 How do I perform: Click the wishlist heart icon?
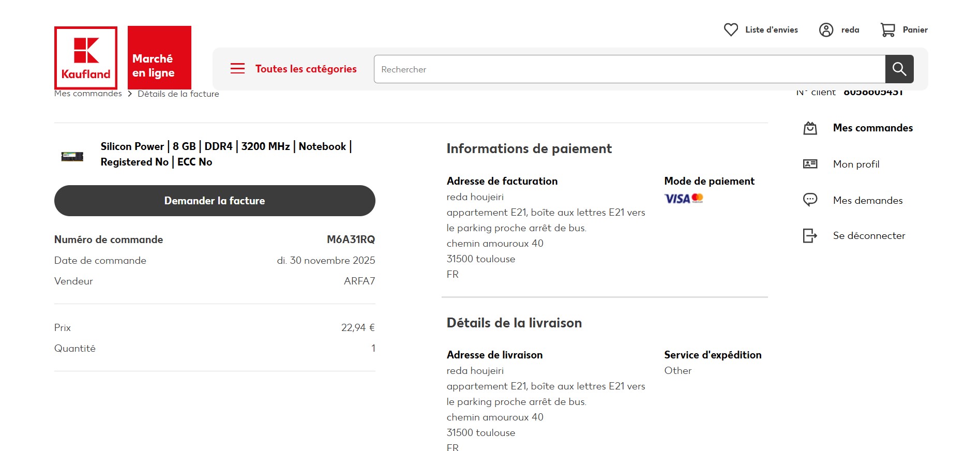click(x=731, y=30)
